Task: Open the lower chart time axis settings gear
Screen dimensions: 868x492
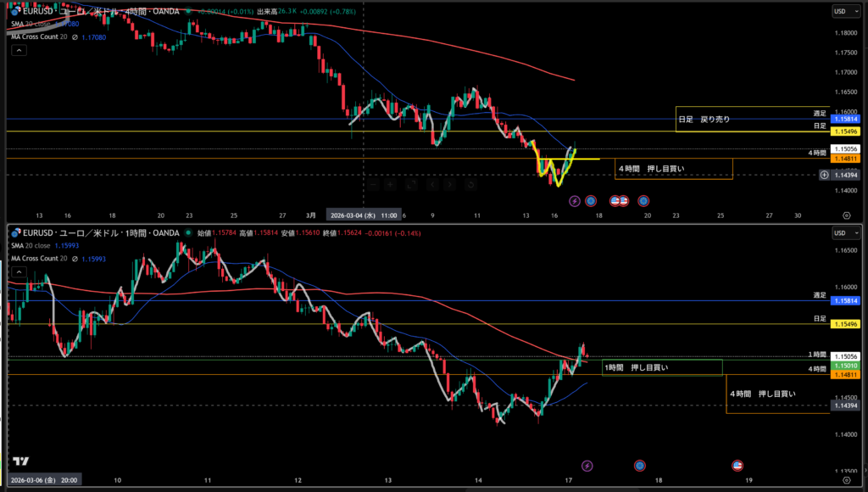Action: pyautogui.click(x=847, y=479)
